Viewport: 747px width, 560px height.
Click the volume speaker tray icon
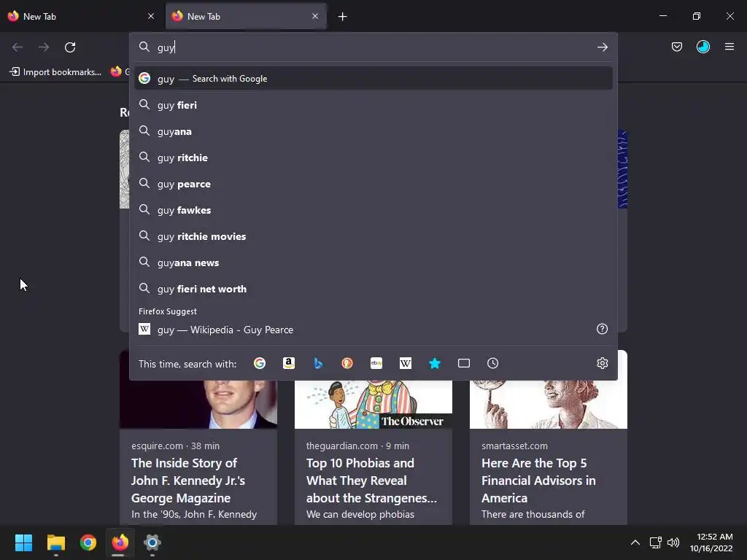pos(673,542)
